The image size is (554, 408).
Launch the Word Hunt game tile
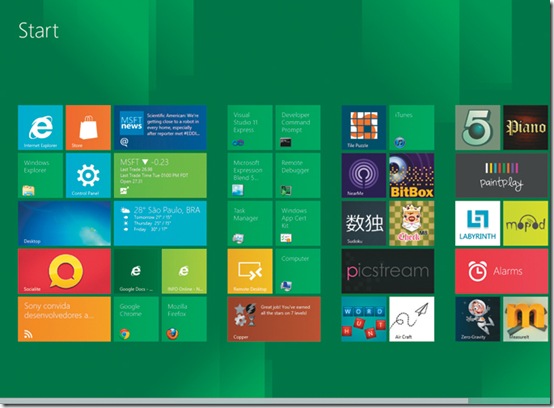tap(364, 319)
